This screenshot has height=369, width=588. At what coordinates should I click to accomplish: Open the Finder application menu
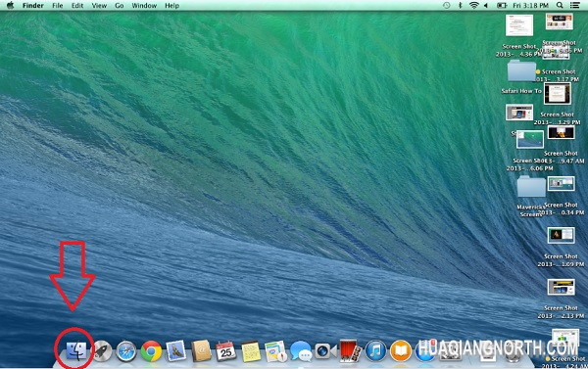pyautogui.click(x=33, y=6)
